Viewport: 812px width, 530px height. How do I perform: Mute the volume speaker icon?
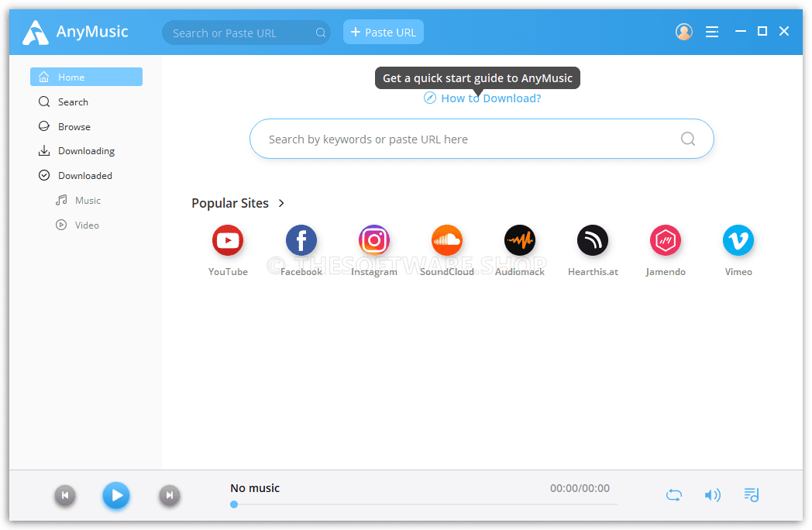click(x=713, y=495)
